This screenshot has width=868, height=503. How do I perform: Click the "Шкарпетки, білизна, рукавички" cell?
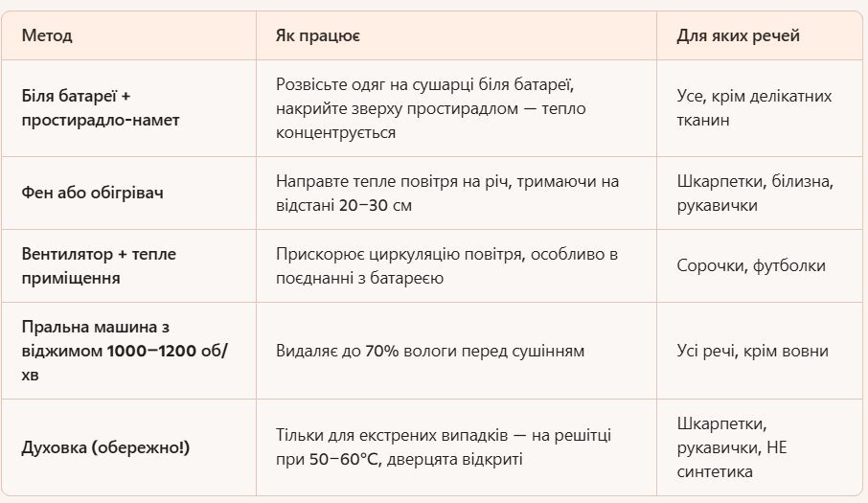[x=755, y=194]
